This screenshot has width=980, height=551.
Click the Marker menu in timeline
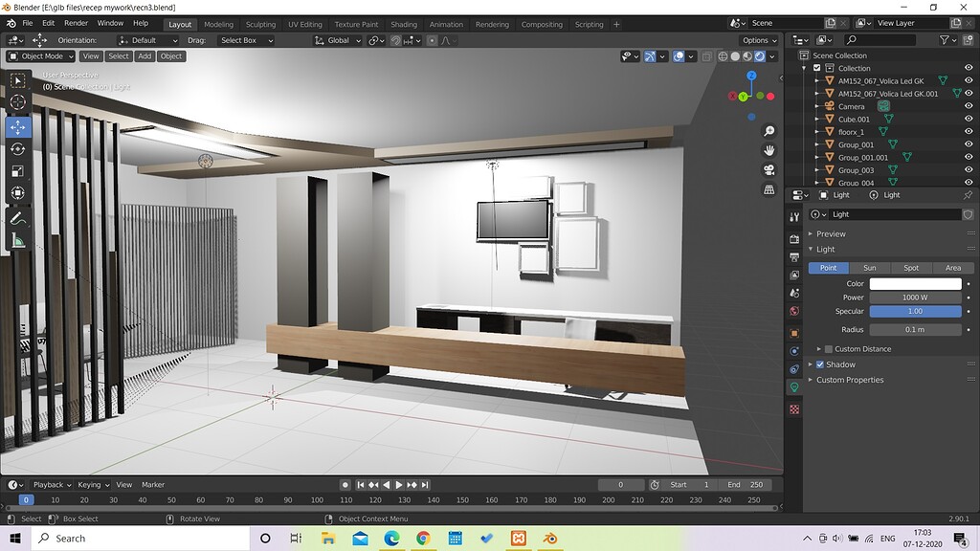tap(153, 485)
